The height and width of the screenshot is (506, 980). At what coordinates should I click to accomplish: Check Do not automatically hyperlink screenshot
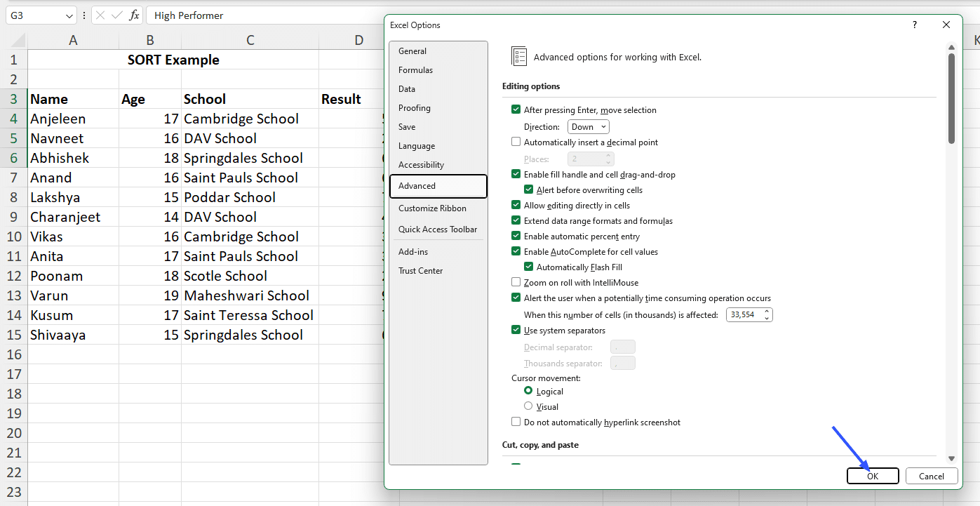pyautogui.click(x=516, y=422)
